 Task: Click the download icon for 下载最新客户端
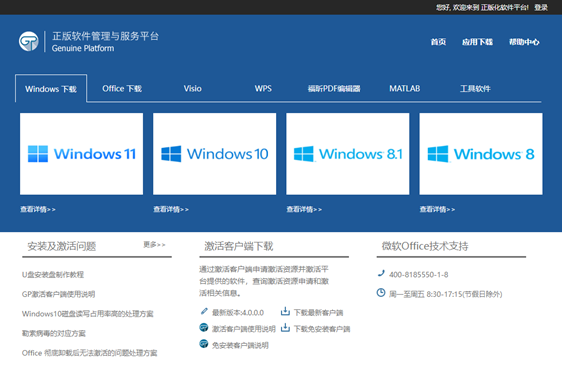[285, 311]
